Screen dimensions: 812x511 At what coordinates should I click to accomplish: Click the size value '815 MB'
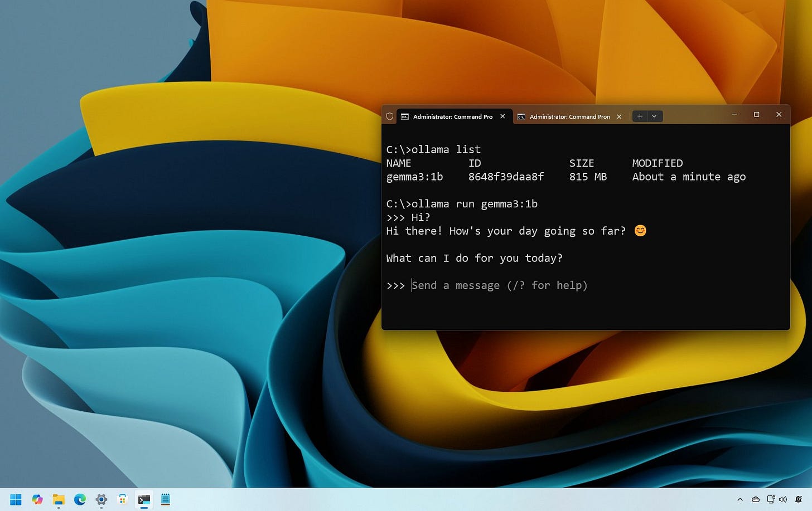pyautogui.click(x=588, y=177)
